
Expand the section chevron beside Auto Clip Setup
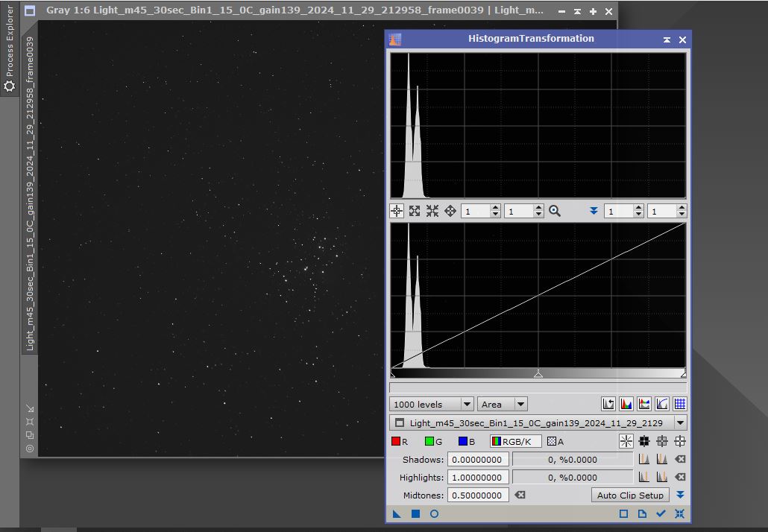(680, 495)
